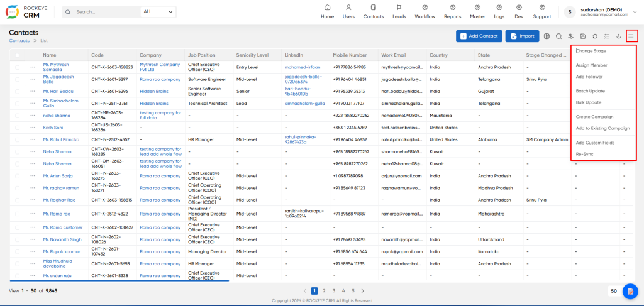
Task: Tick the checkbox for Mr. Simhachalam Gulla
Action: tap(17, 104)
